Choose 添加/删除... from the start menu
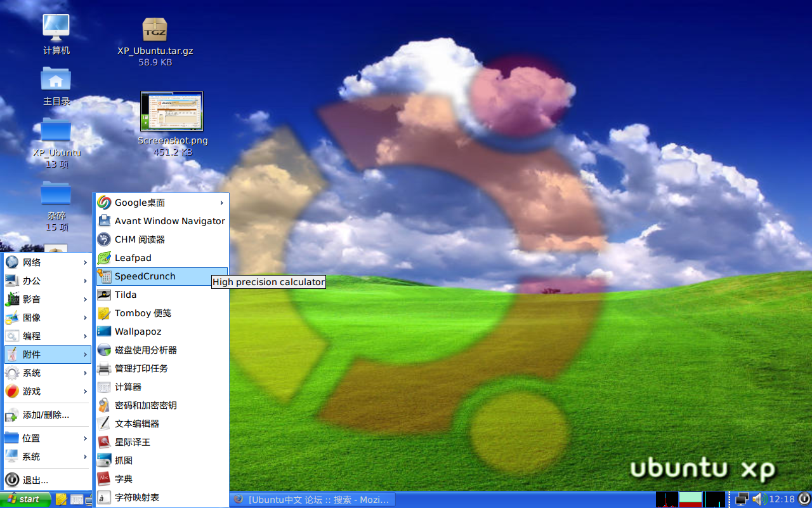This screenshot has height=508, width=812. 48,415
